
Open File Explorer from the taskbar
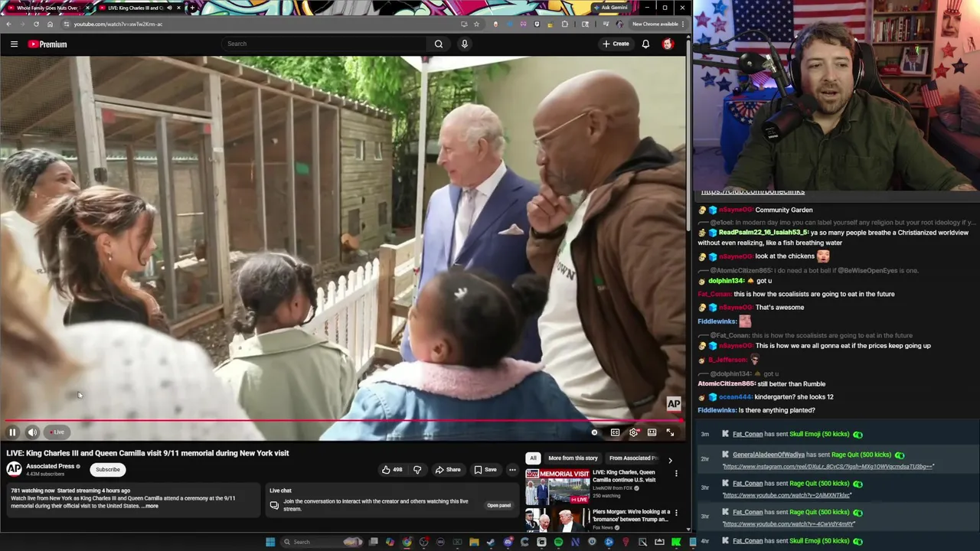point(474,542)
